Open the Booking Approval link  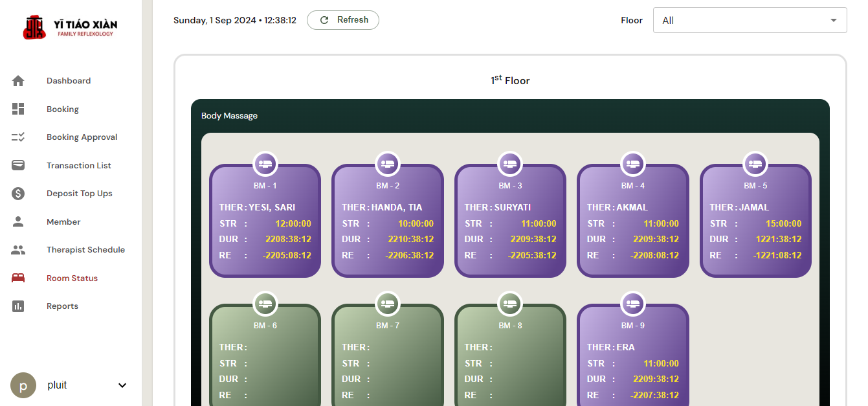(x=82, y=137)
